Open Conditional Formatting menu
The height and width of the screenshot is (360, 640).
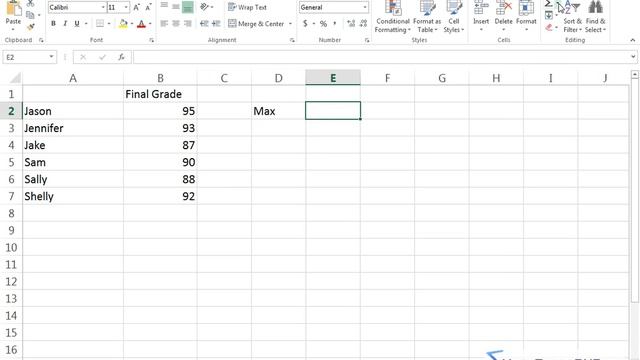coord(393,17)
